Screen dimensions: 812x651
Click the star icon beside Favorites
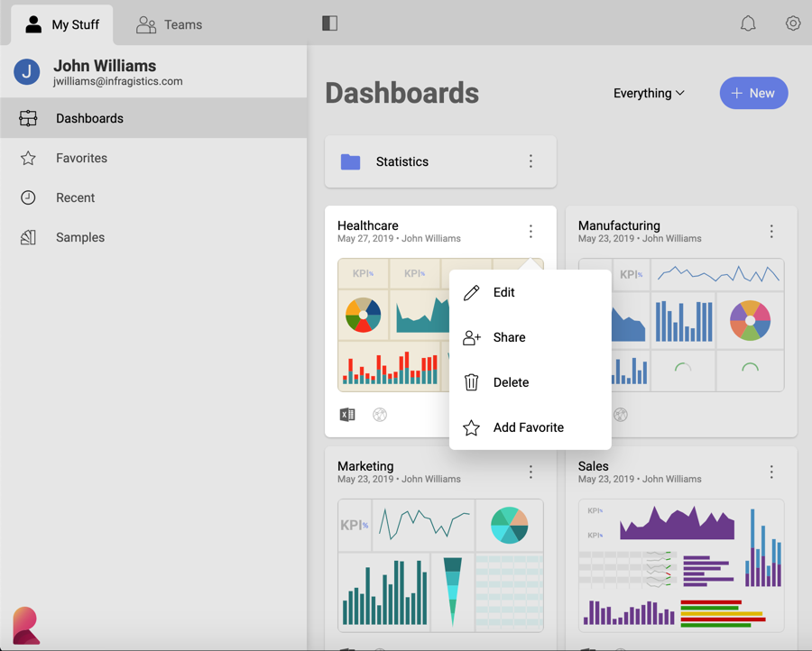pos(29,158)
